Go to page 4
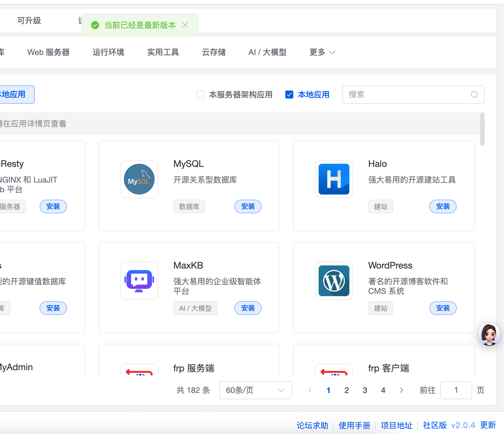This screenshot has height=434, width=504. (x=383, y=390)
